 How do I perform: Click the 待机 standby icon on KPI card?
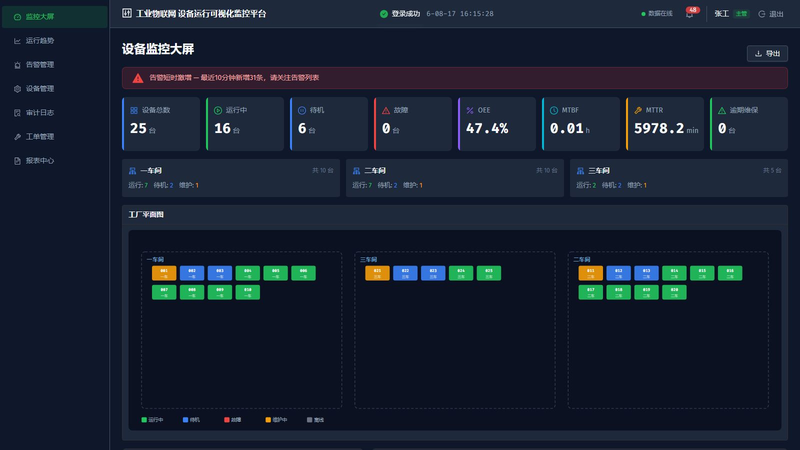302,110
